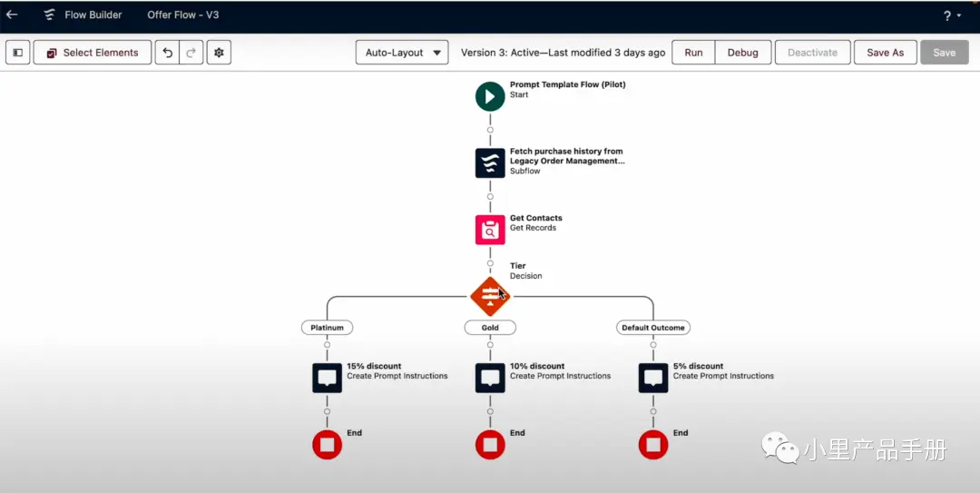Image resolution: width=980 pixels, height=493 pixels.
Task: Click the '5% discount' label
Action: tap(698, 366)
